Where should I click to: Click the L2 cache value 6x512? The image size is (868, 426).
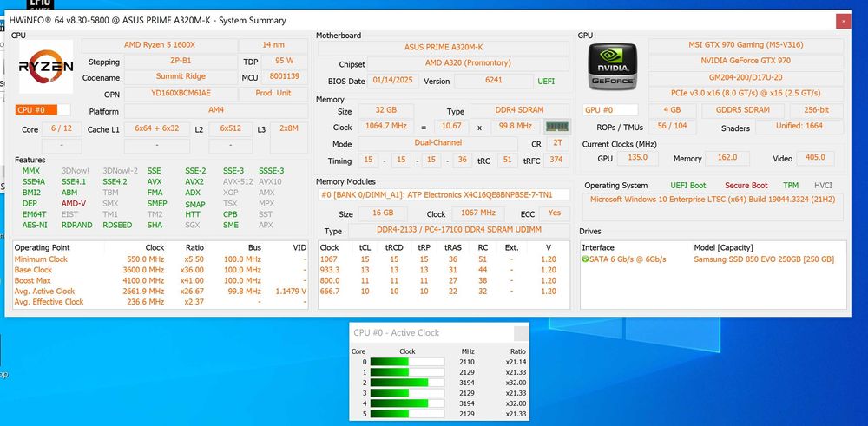click(230, 129)
